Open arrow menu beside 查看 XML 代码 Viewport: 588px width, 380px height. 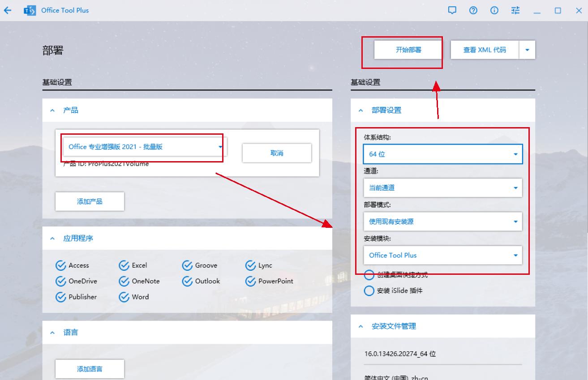pyautogui.click(x=527, y=50)
